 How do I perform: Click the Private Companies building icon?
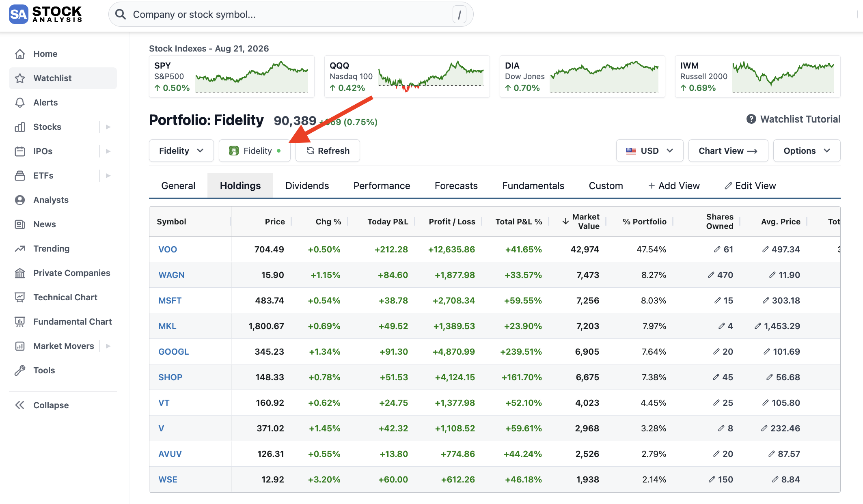coord(20,273)
